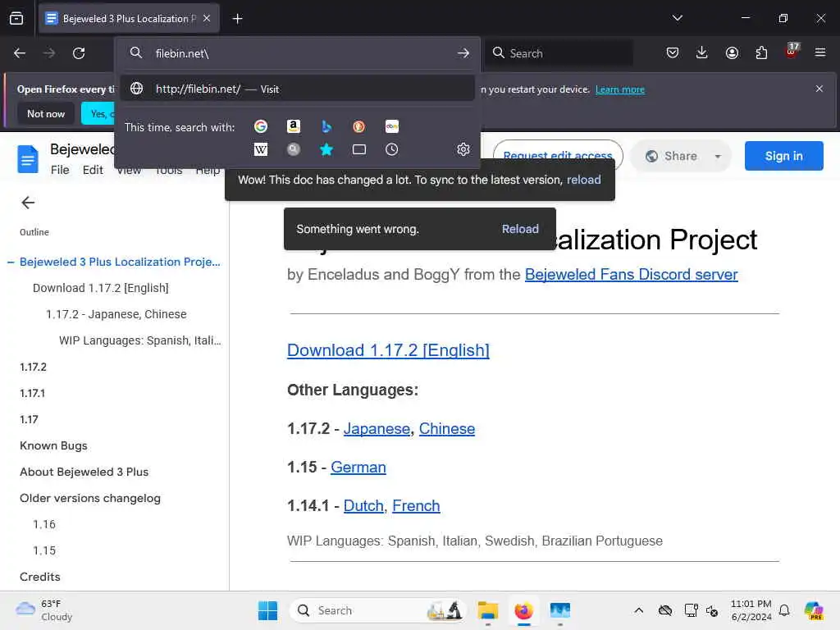840x630 pixels.
Task: Open the Bejeweled Fans Discord server link
Action: pyautogui.click(x=631, y=274)
